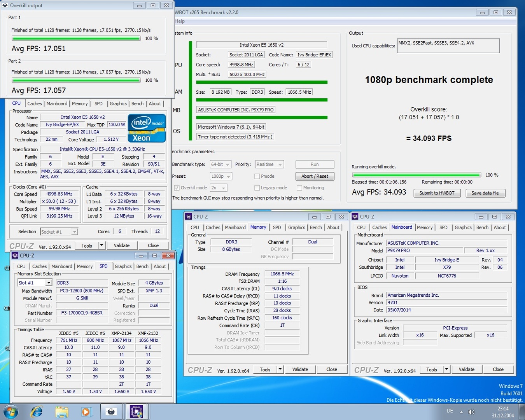This screenshot has height=420, width=525.
Task: Toggle the Overkill mode checkbox
Action: tap(177, 188)
